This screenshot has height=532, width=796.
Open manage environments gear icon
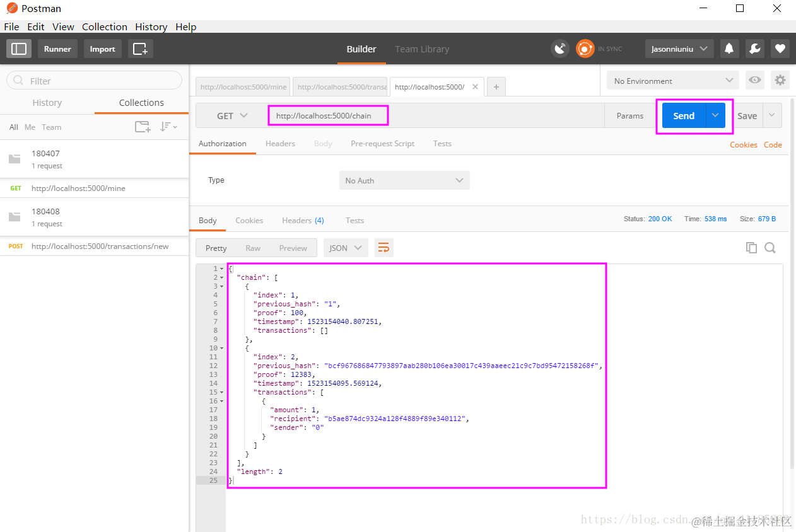pyautogui.click(x=780, y=80)
